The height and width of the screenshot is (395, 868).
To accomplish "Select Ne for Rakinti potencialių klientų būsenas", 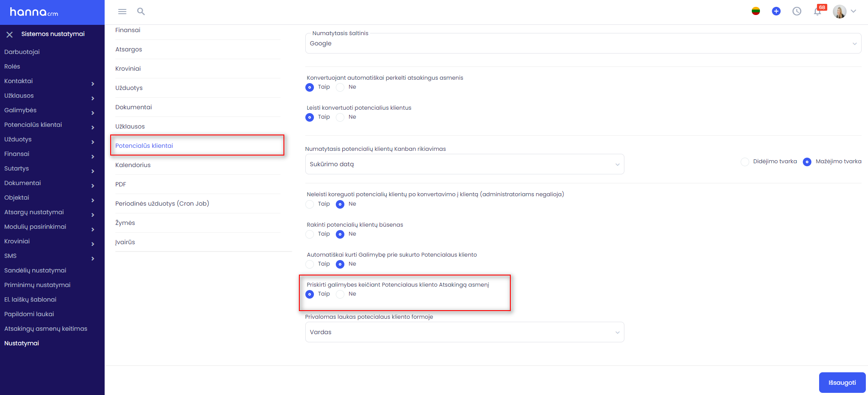I will tap(340, 234).
